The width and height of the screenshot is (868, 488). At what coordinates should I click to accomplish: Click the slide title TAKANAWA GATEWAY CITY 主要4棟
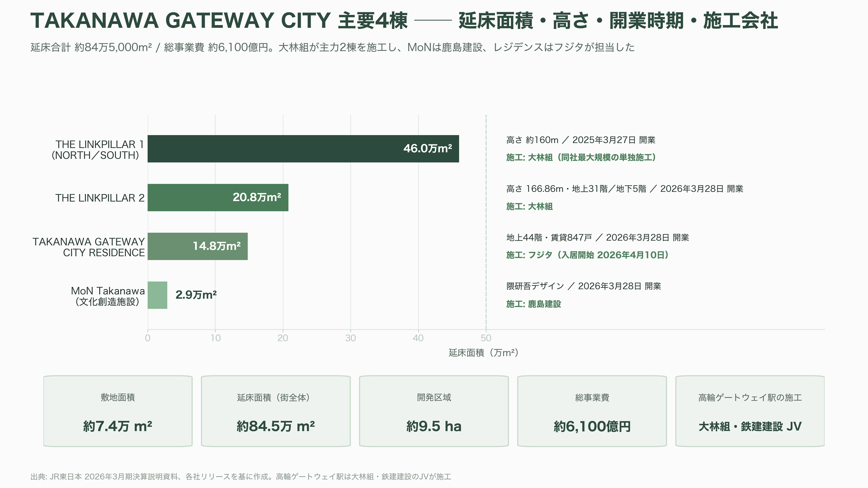pos(219,21)
